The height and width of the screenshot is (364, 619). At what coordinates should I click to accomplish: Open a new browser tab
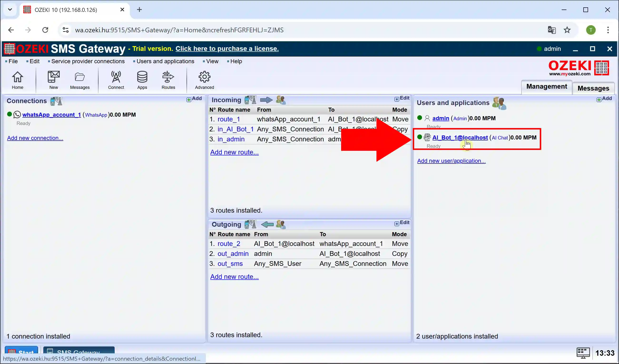(139, 10)
